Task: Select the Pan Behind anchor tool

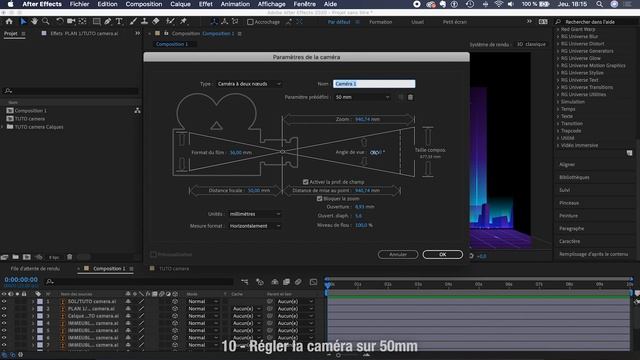Action: point(82,21)
